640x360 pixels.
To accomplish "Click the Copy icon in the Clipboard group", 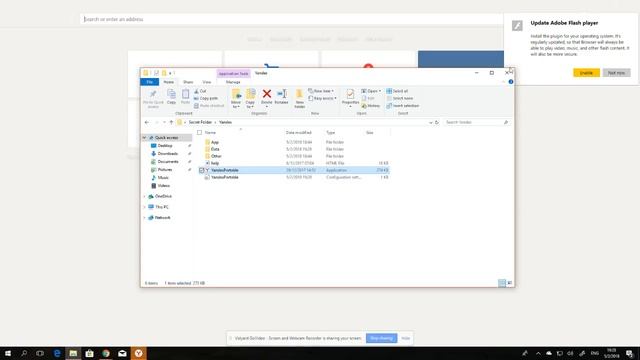I will (171, 97).
